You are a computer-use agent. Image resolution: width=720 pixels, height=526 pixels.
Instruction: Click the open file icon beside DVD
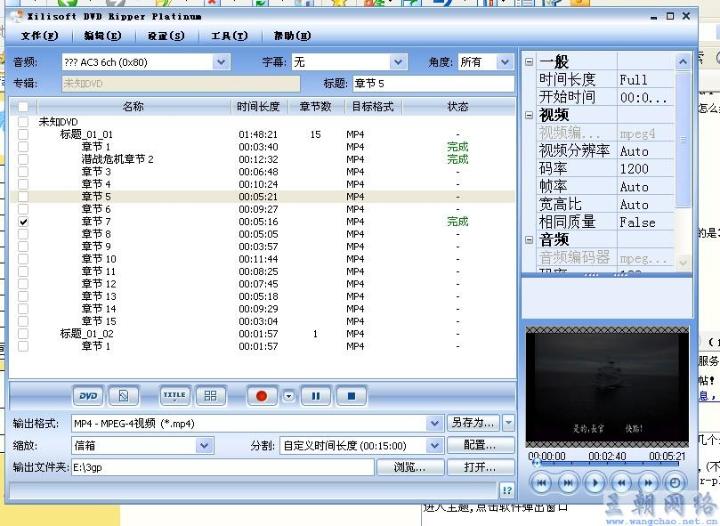tap(123, 396)
